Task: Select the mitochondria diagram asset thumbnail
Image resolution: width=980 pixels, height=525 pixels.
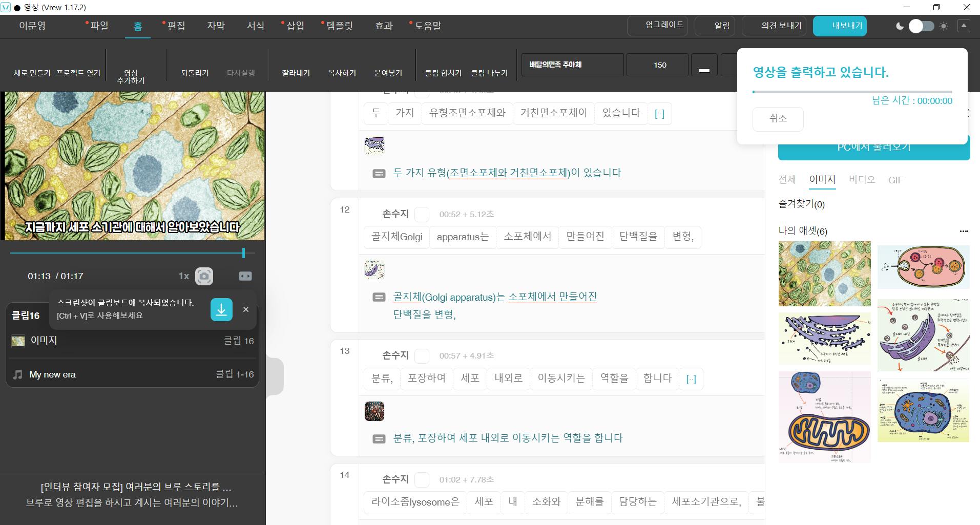Action: 824,417
